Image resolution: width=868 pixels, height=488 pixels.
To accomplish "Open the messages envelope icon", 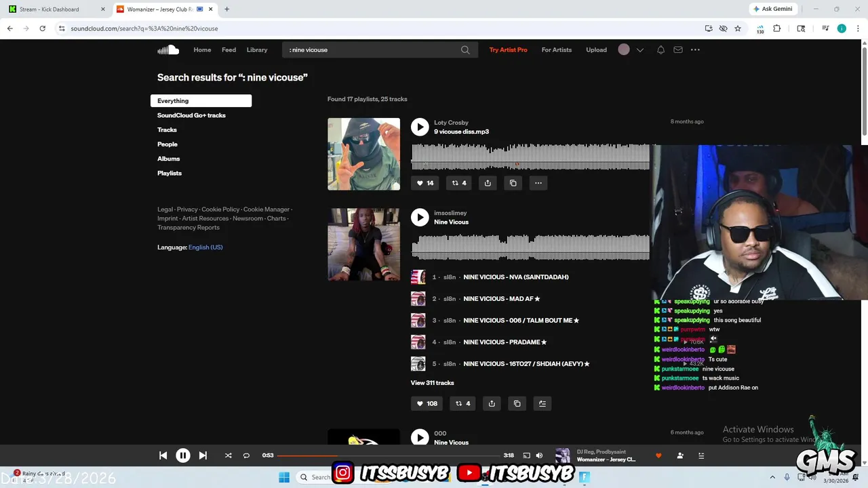I will coord(678,49).
